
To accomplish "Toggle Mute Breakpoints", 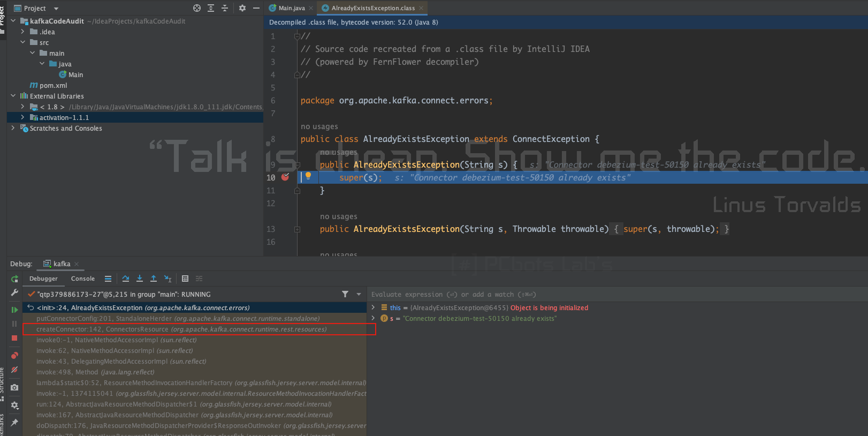I will point(14,370).
